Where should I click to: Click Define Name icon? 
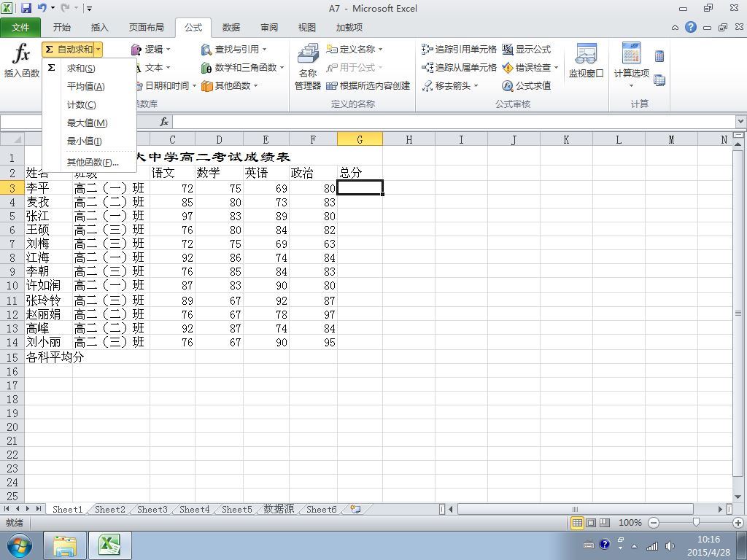(332, 49)
